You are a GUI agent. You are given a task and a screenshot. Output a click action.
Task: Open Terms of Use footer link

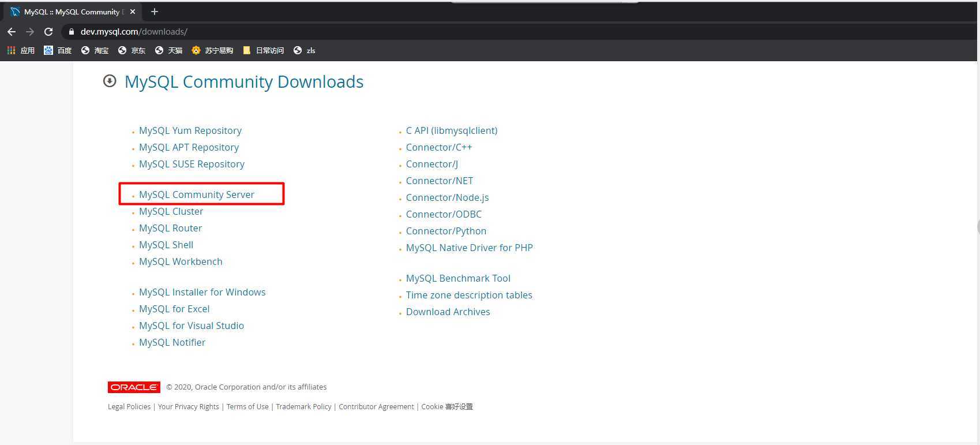pyautogui.click(x=247, y=407)
